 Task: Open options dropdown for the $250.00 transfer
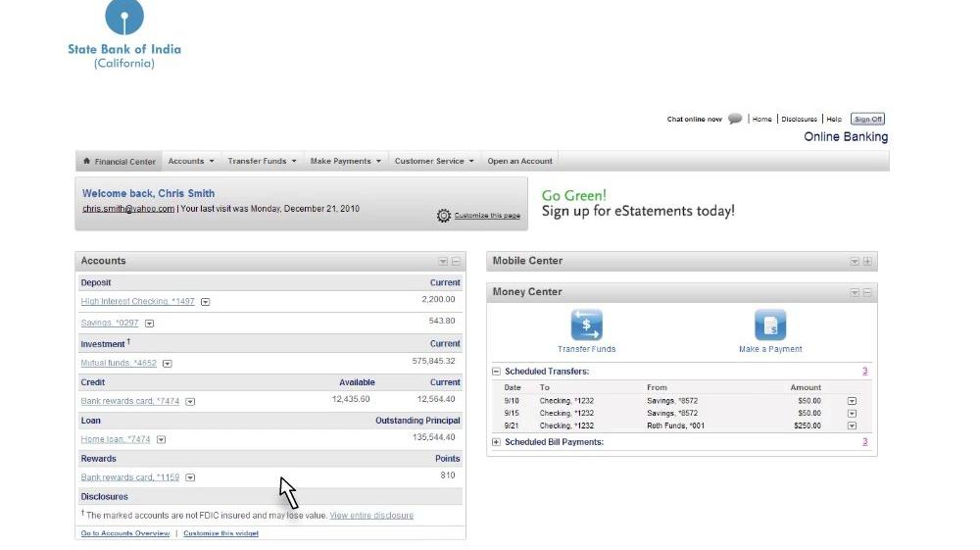point(852,426)
